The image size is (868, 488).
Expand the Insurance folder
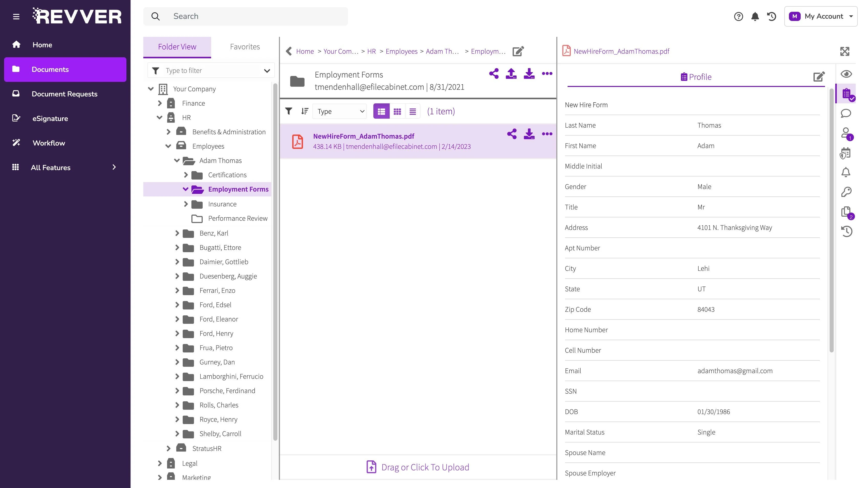186,204
